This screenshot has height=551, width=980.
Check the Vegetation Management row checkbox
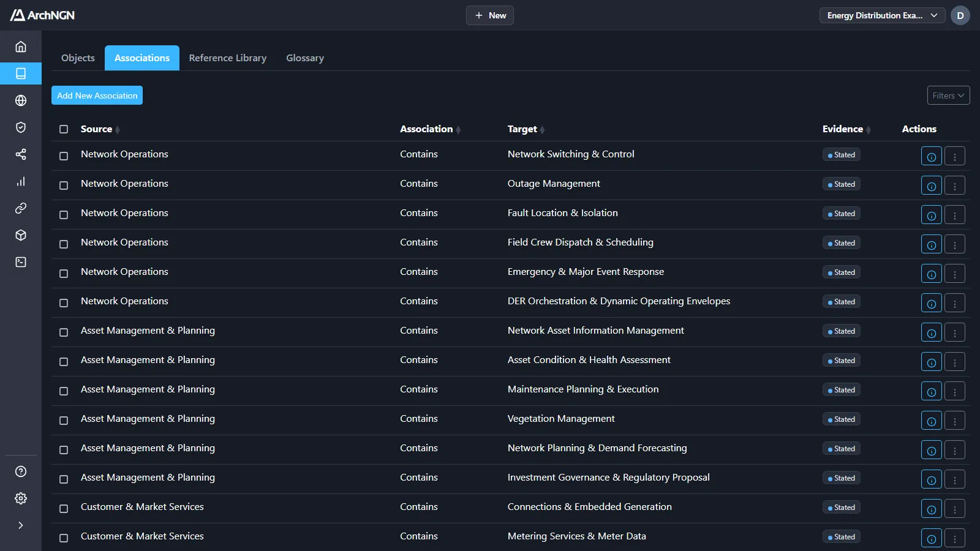click(x=64, y=421)
